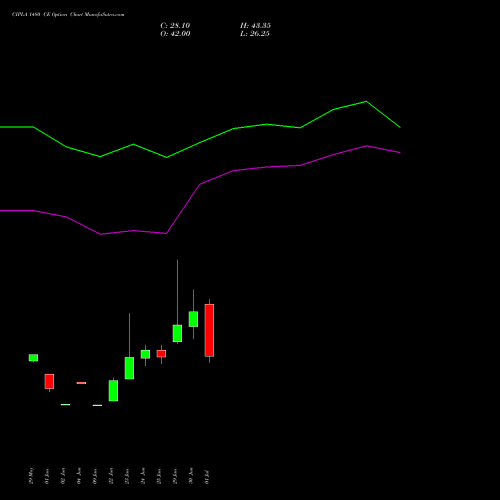Click the green candle above 29 May
Image resolution: width=500 pixels, height=500 pixels.
33,358
